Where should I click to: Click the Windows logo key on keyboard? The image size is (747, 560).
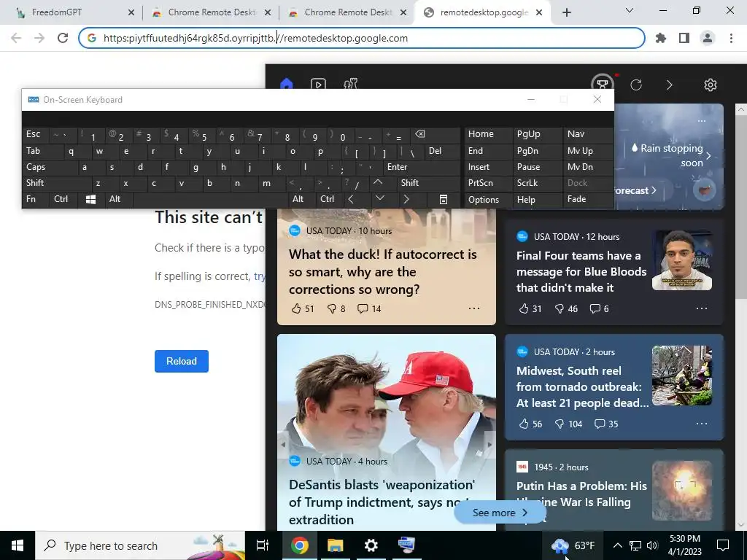pos(90,199)
